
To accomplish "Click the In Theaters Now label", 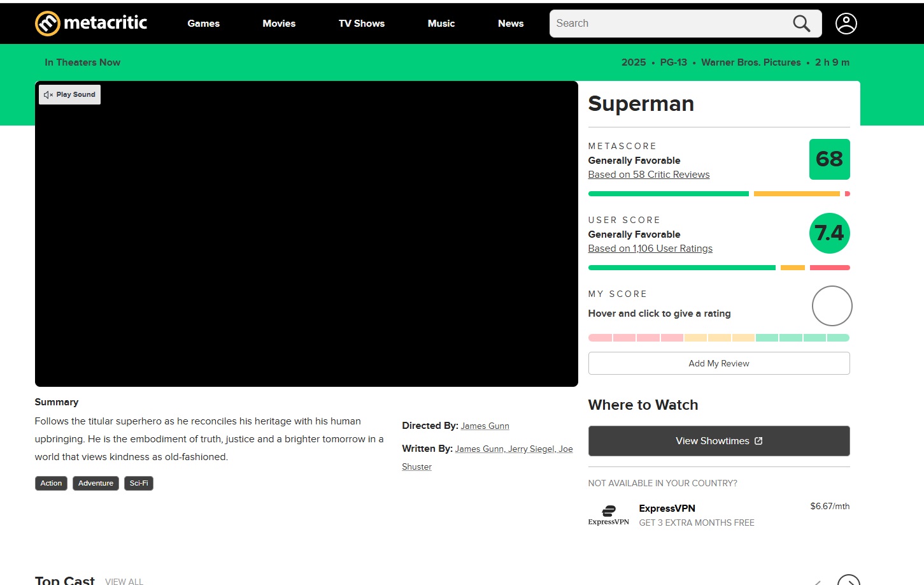I will click(82, 62).
